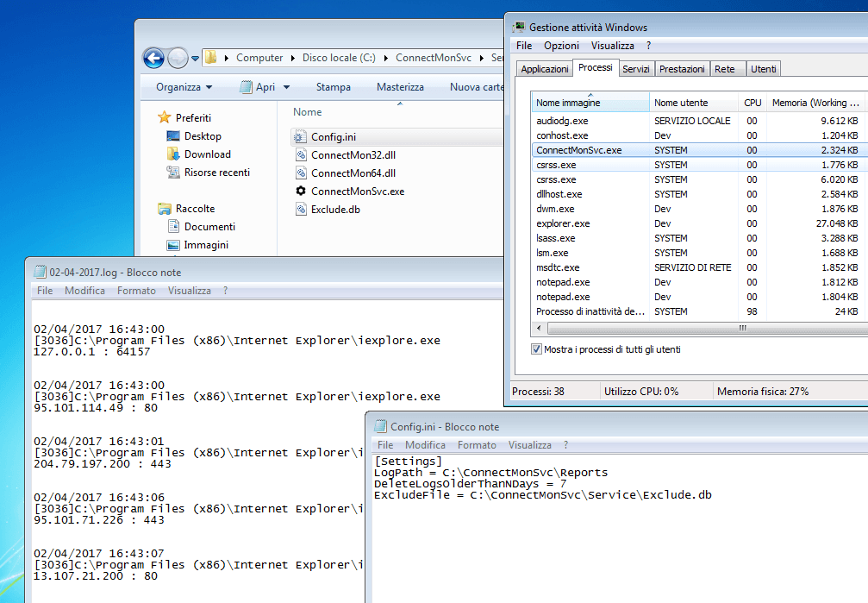Click the Preferiti star icon
This screenshot has width=868, height=603.
pyautogui.click(x=165, y=118)
